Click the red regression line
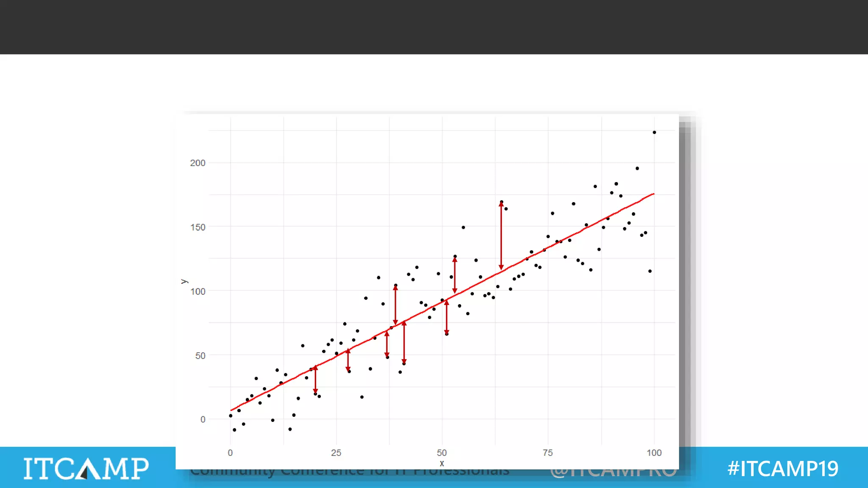 [442, 302]
